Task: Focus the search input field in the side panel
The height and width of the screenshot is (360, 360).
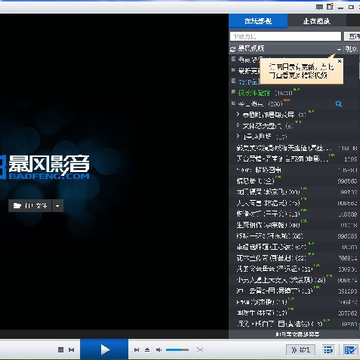Action: (x=285, y=36)
